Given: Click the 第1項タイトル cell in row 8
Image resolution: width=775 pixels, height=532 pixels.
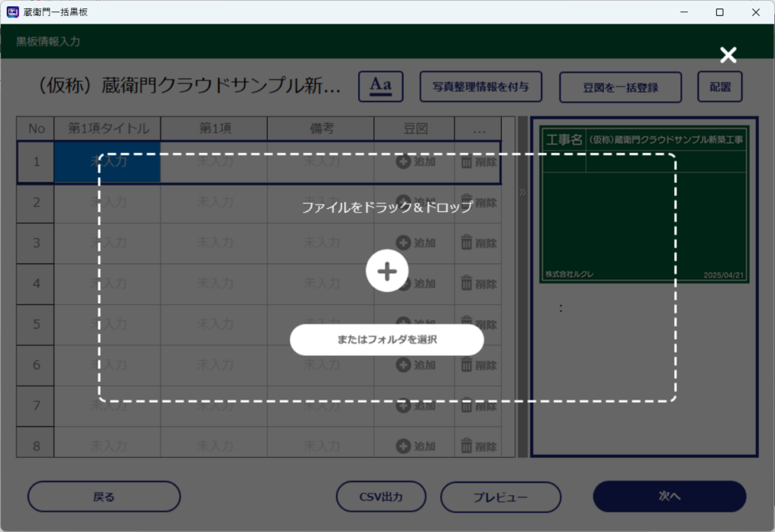Looking at the screenshot, I should point(107,443).
